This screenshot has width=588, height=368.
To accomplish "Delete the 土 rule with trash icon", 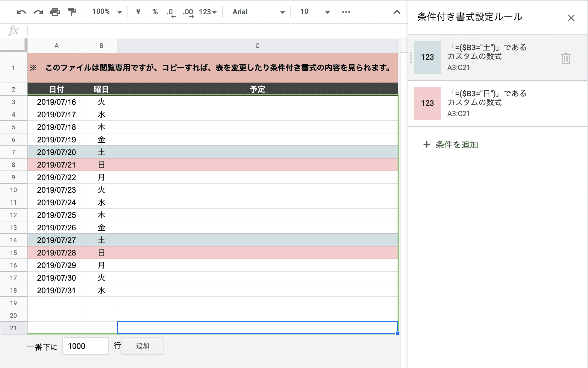I will point(566,58).
